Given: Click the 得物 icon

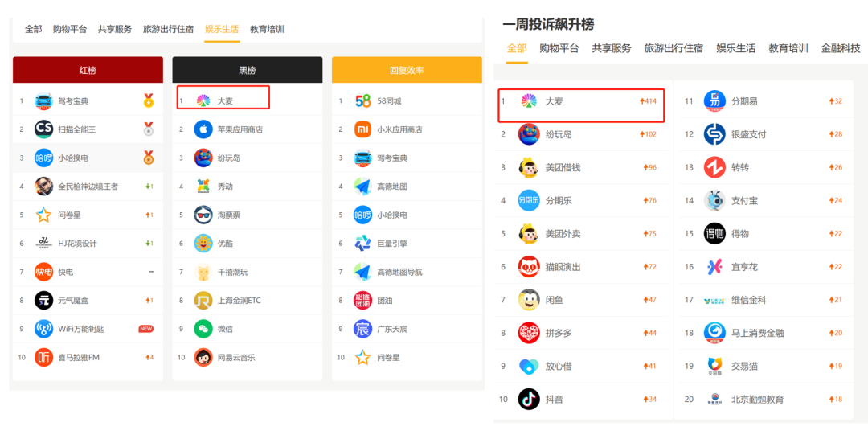Looking at the screenshot, I should [x=714, y=234].
